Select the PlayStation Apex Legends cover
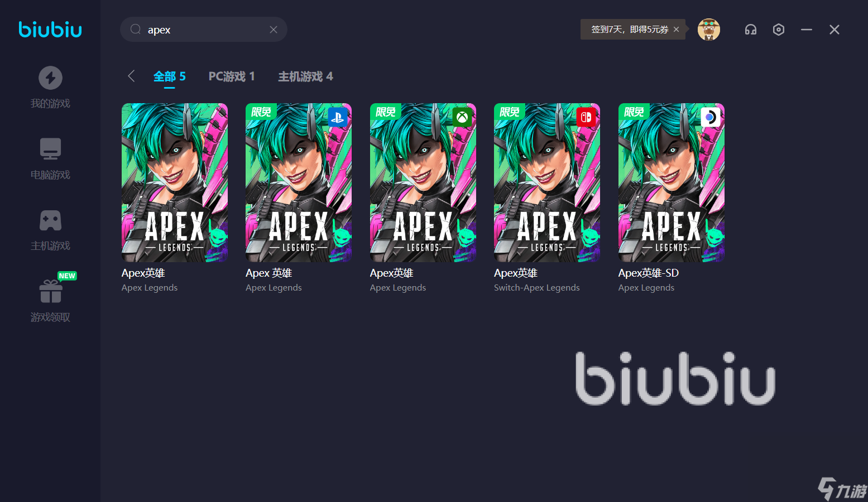Image resolution: width=868 pixels, height=502 pixels. pyautogui.click(x=299, y=182)
